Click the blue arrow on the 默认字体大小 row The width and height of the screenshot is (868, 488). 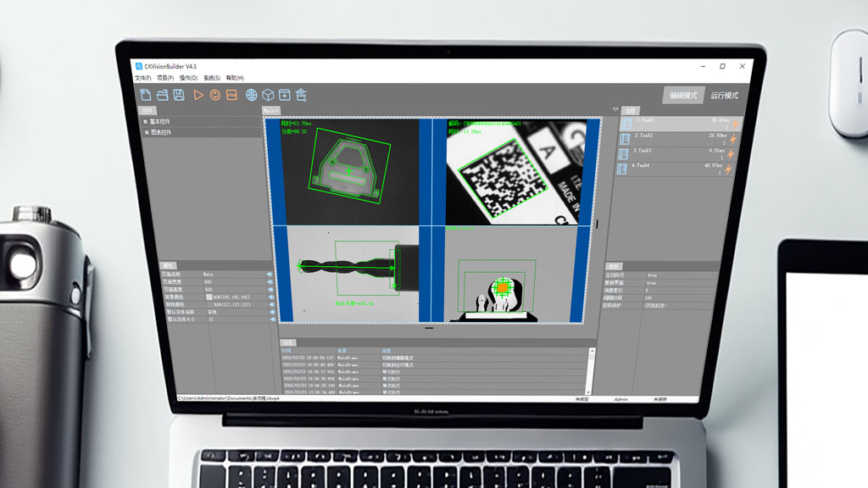pos(273,319)
